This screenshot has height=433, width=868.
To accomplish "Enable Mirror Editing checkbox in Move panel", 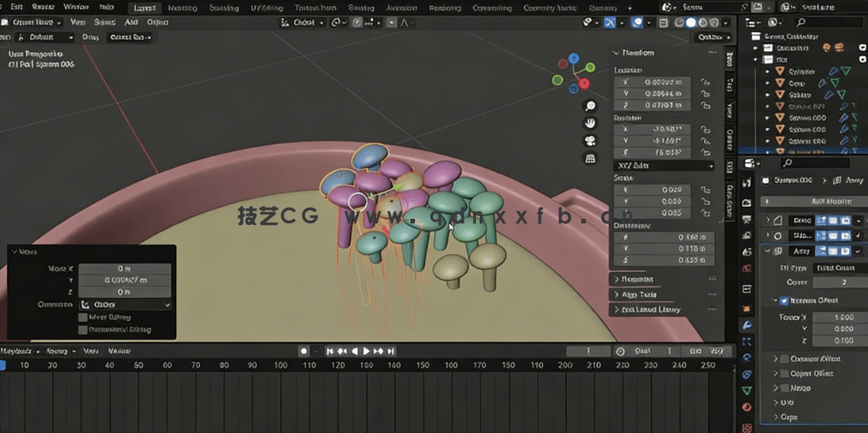I will click(x=82, y=317).
